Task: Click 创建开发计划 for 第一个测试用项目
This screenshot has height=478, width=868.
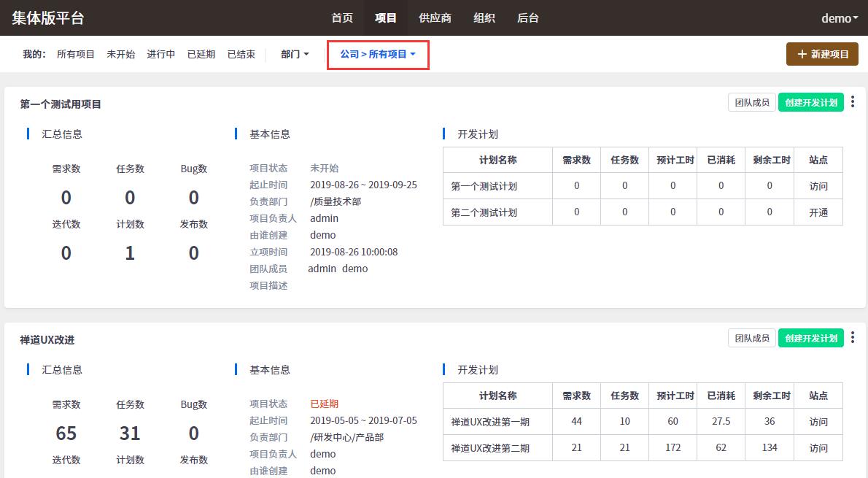Action: click(811, 102)
